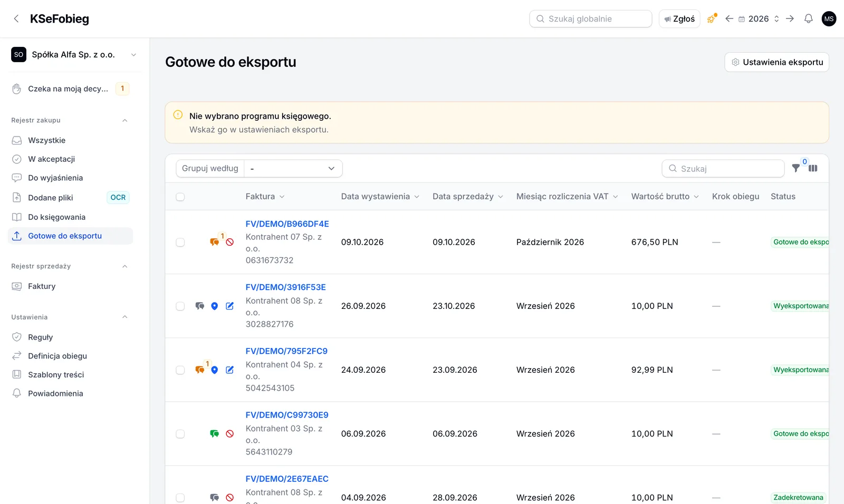Check the box for FV/DEMO/C99730E9
The image size is (844, 504).
180,433
